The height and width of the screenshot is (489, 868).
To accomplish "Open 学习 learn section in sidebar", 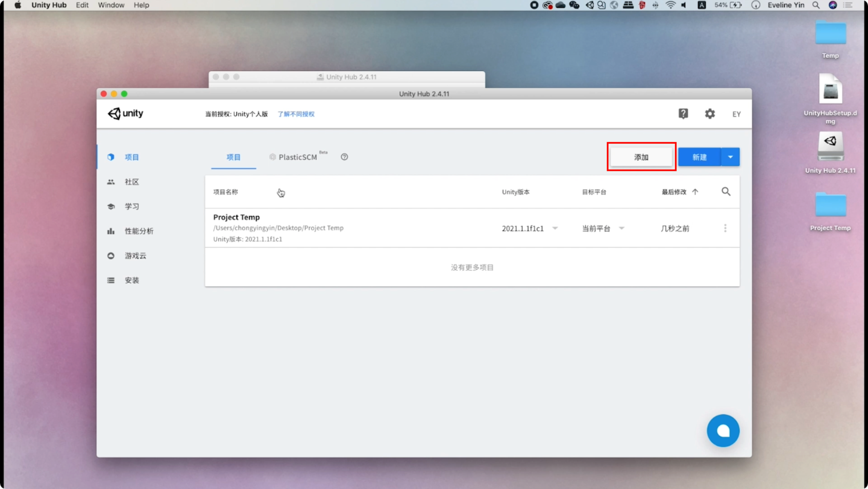I will (131, 207).
